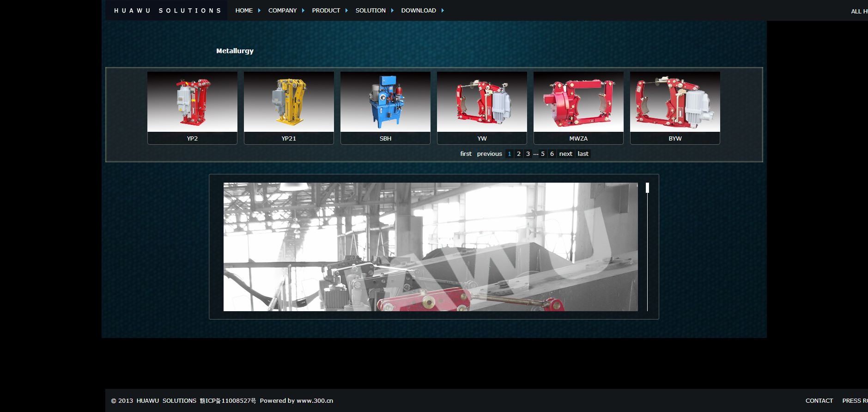The height and width of the screenshot is (412, 868).
Task: Go to last page of products
Action: [583, 154]
